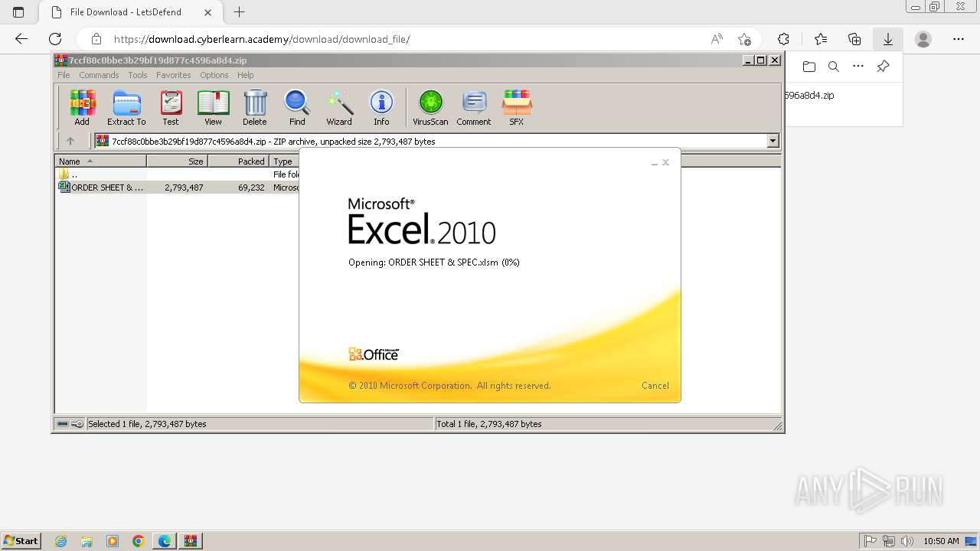
Task: Sort by the Name column header
Action: pyautogui.click(x=100, y=161)
